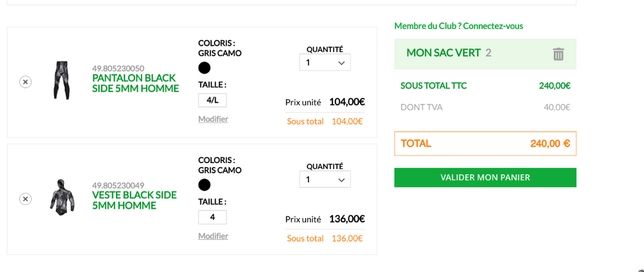Remove Veste Black Side from cart
Viewport: 644px width, 272px height.
point(26,199)
